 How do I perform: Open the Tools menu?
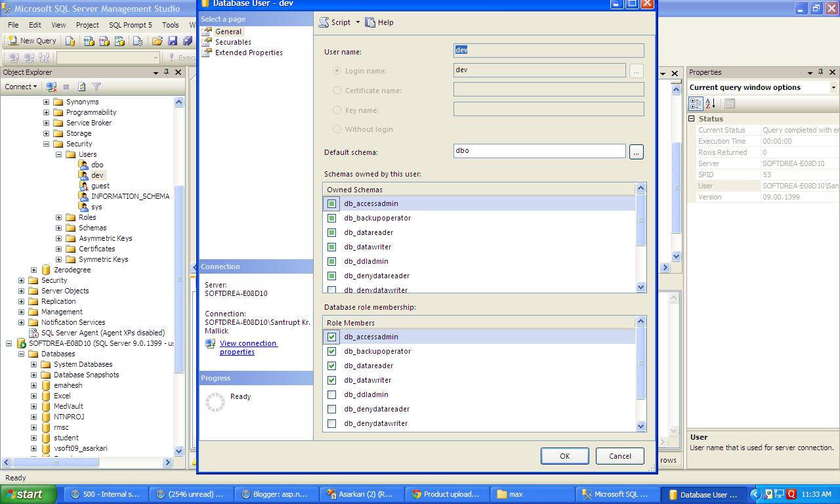coord(171,25)
